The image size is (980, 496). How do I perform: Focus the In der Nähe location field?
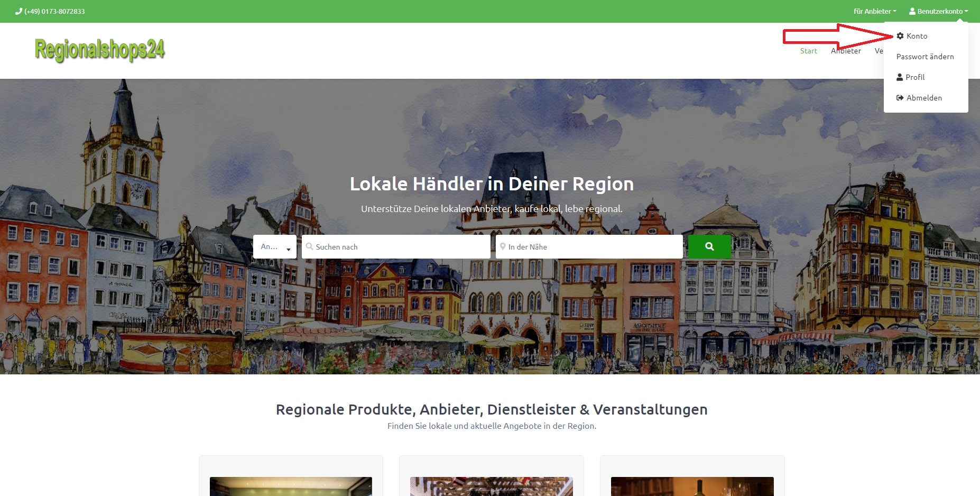click(589, 246)
